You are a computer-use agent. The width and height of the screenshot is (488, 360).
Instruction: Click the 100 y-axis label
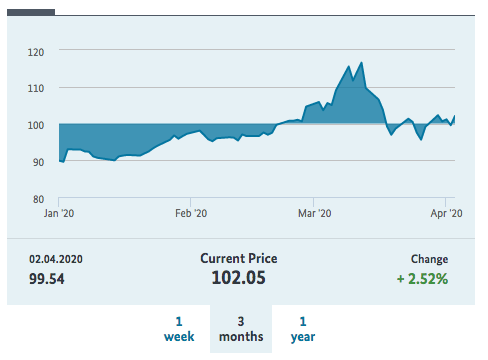click(x=36, y=125)
